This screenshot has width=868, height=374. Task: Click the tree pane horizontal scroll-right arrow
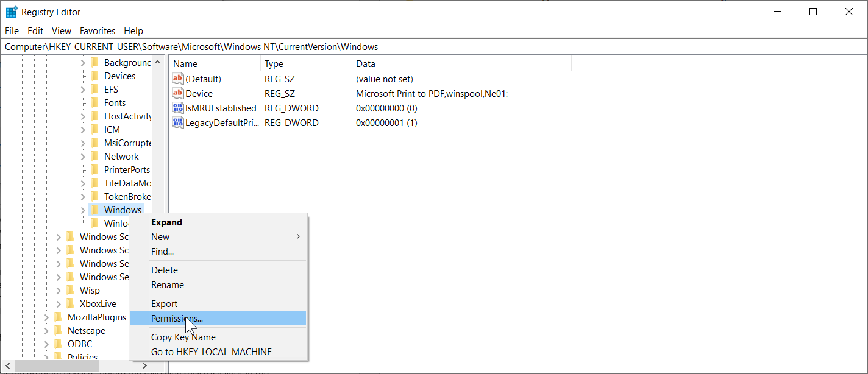click(144, 366)
